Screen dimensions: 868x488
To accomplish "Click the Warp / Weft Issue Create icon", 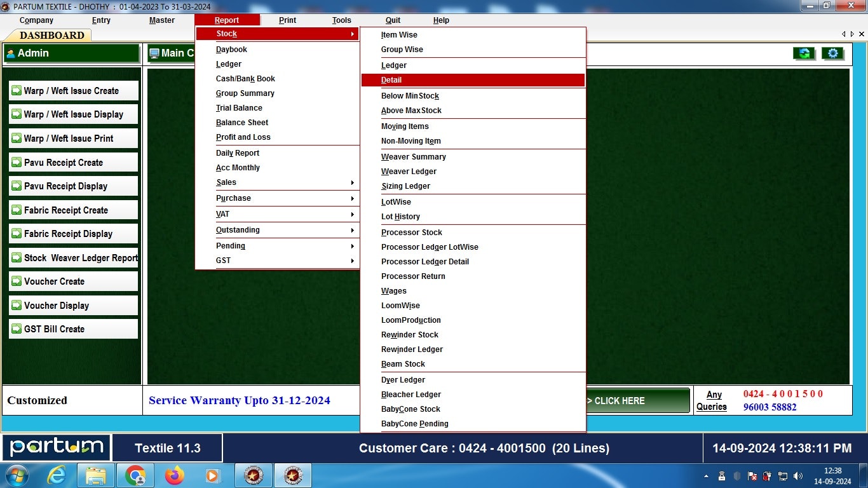I will [18, 90].
